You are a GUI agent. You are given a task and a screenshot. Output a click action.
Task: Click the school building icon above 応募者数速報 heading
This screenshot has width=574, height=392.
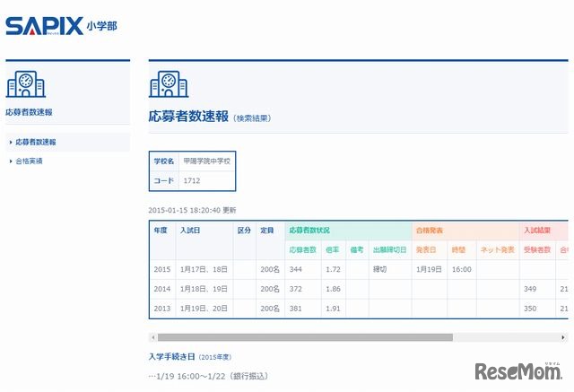169,84
